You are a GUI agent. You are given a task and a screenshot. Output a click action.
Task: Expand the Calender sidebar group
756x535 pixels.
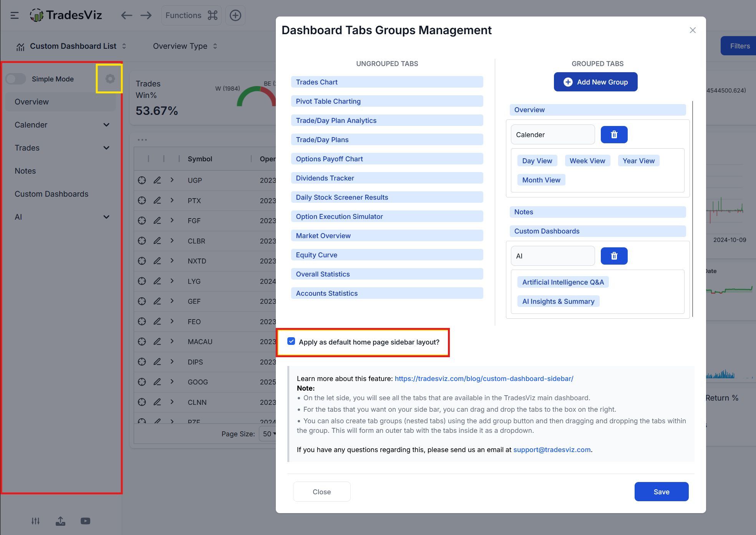click(106, 125)
